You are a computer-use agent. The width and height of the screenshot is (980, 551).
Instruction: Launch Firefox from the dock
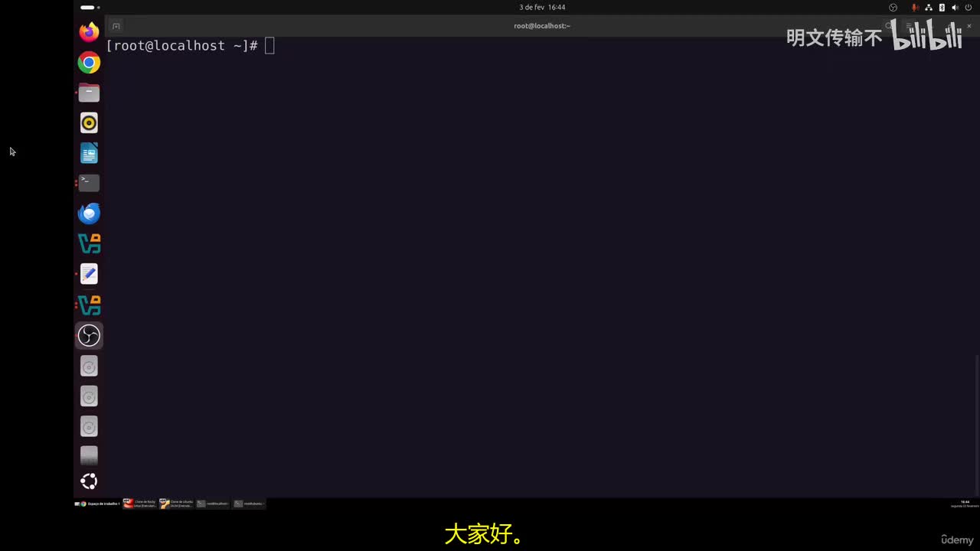(89, 32)
